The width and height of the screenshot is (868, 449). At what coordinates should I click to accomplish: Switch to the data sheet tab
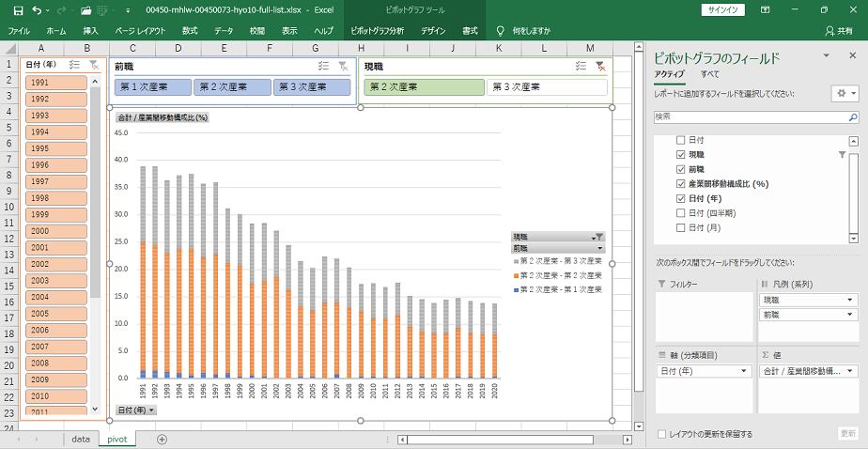(81, 439)
